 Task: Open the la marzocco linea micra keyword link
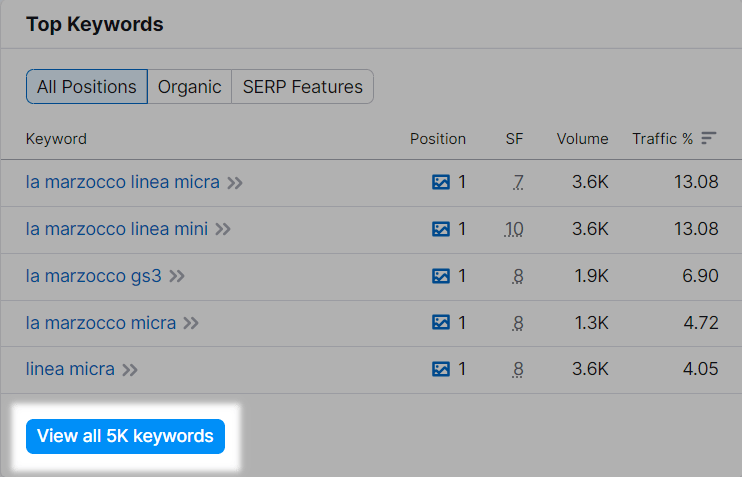tap(122, 182)
